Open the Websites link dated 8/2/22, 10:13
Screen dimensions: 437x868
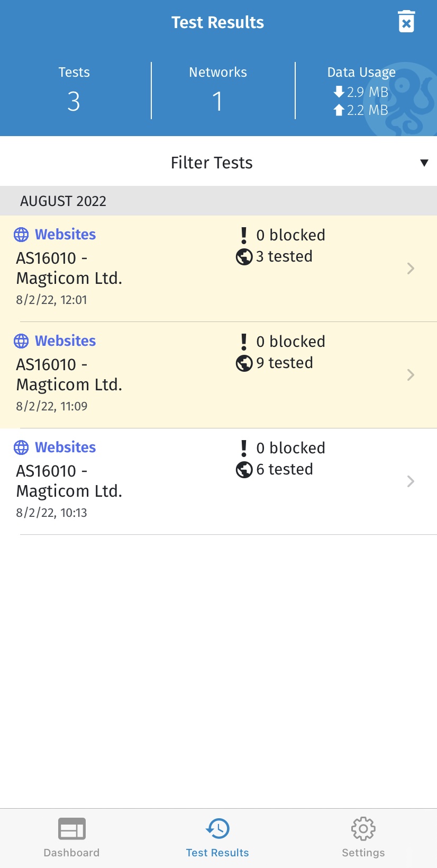(65, 448)
